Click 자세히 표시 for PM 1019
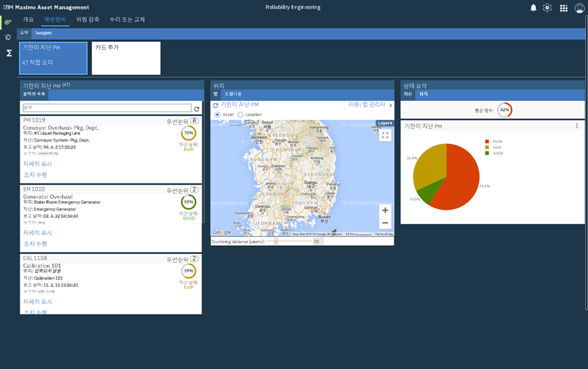 (x=37, y=164)
